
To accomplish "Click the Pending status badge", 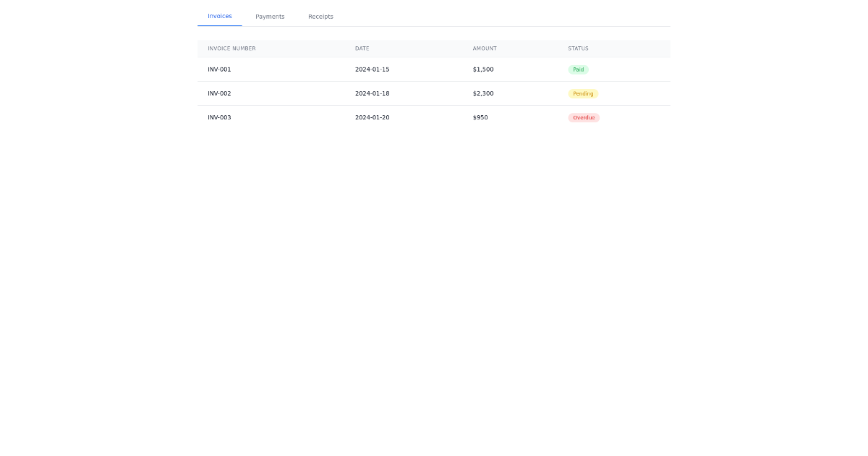I will [583, 93].
